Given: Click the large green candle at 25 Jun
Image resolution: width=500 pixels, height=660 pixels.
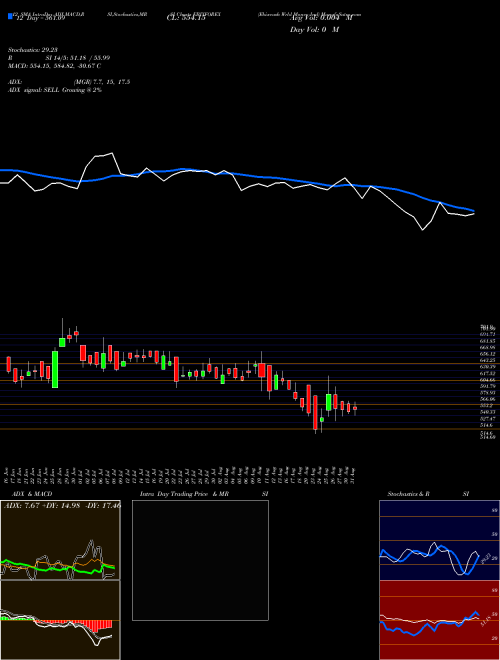Looking at the screenshot, I should 55,369.
